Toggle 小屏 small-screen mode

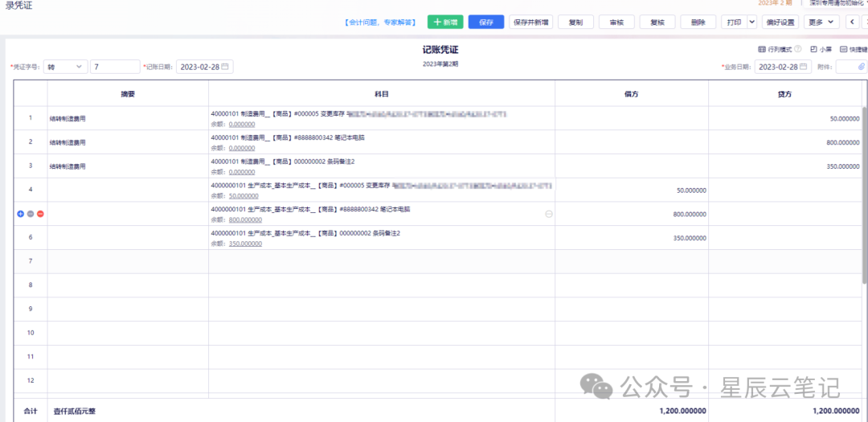(821, 49)
